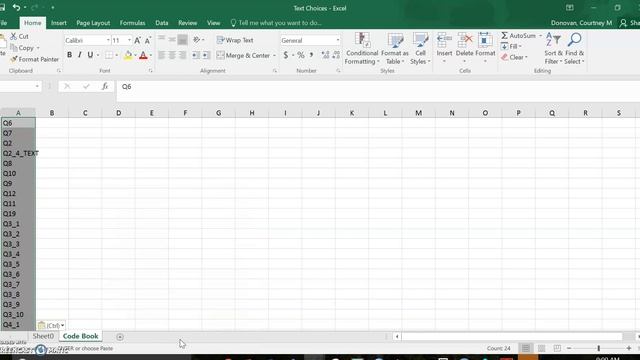640x360 pixels.
Task: Toggle middle vertical alignment
Action: 172,40
